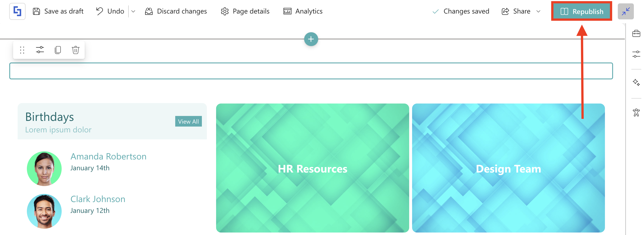Collapse editor with shrink arrows icon
This screenshot has height=235, width=644.
click(x=625, y=11)
